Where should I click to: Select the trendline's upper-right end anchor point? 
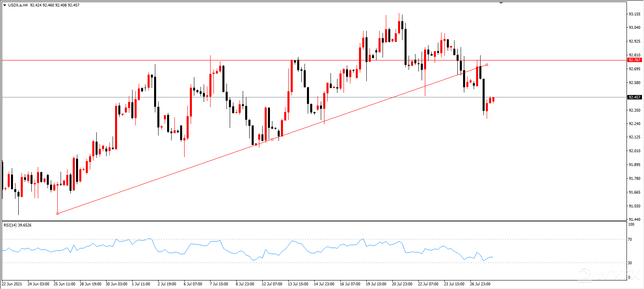click(x=487, y=65)
